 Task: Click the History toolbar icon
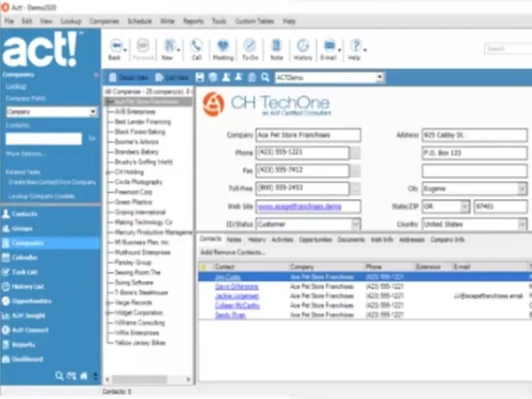(303, 47)
